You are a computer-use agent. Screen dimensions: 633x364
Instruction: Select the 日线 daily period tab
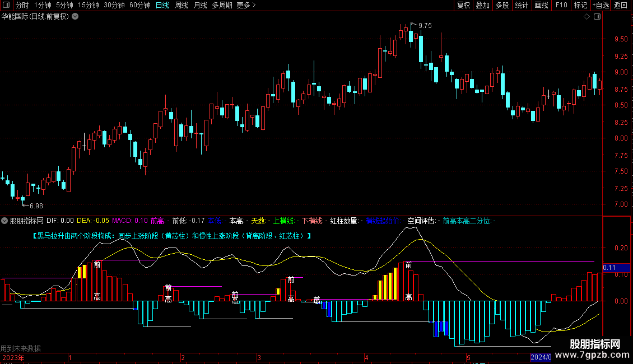pos(162,5)
